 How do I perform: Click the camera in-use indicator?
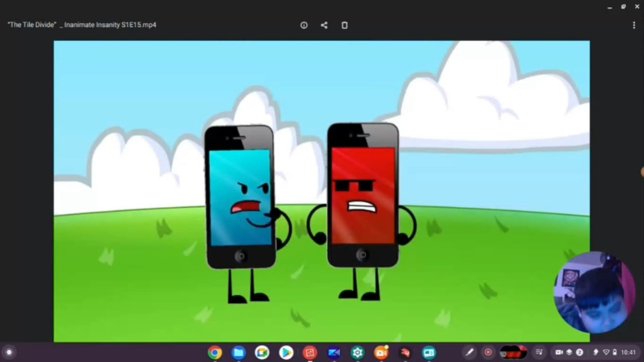tap(559, 352)
